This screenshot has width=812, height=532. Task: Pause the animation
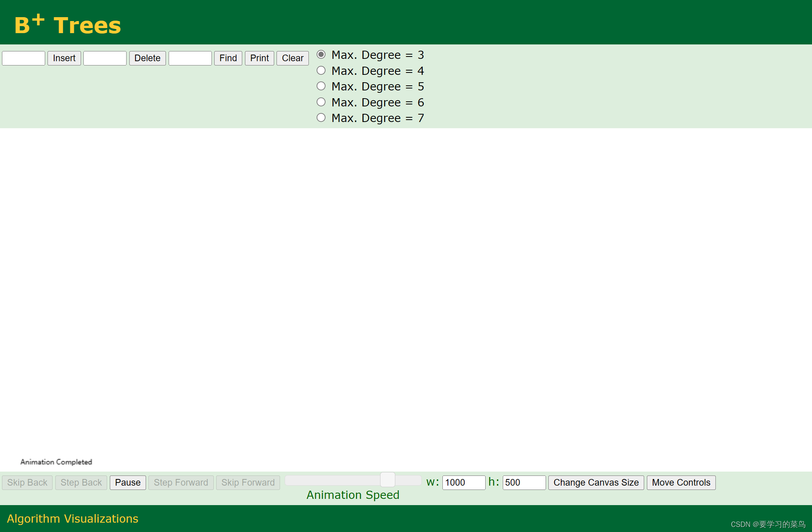[x=128, y=483]
